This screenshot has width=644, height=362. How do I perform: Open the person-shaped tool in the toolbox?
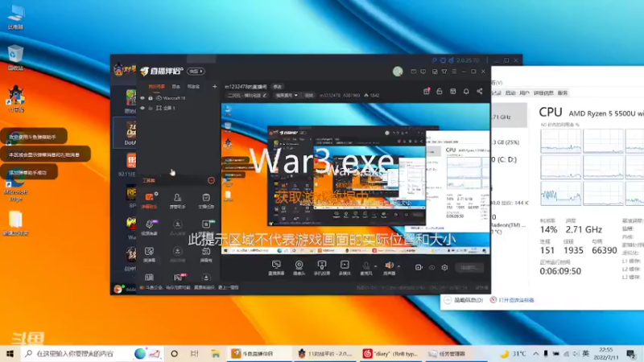coord(177,200)
